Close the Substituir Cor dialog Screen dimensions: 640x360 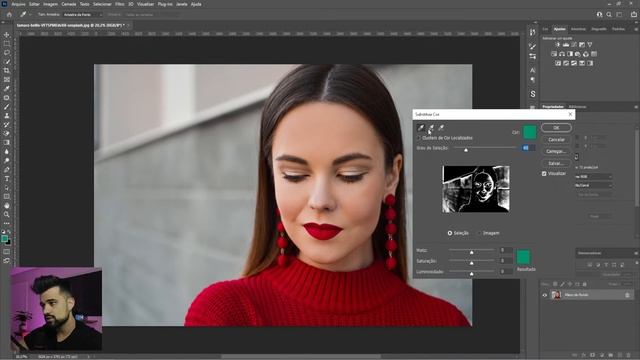[570, 114]
